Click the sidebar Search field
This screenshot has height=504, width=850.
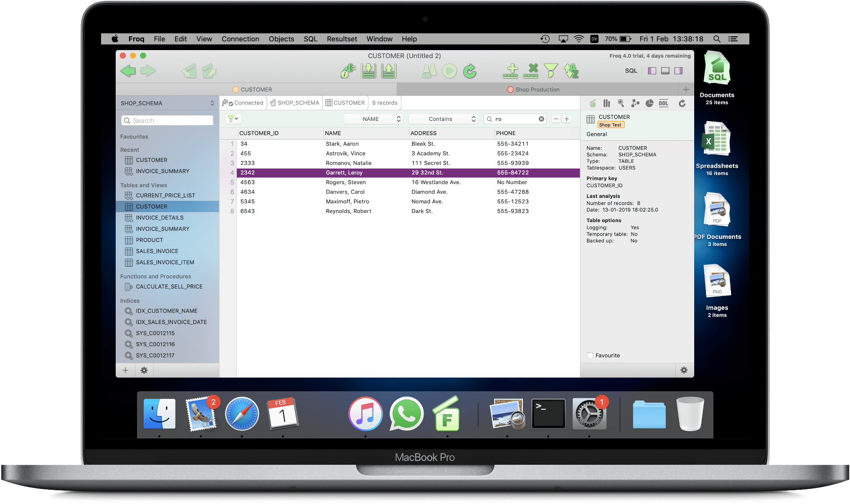pyautogui.click(x=167, y=121)
